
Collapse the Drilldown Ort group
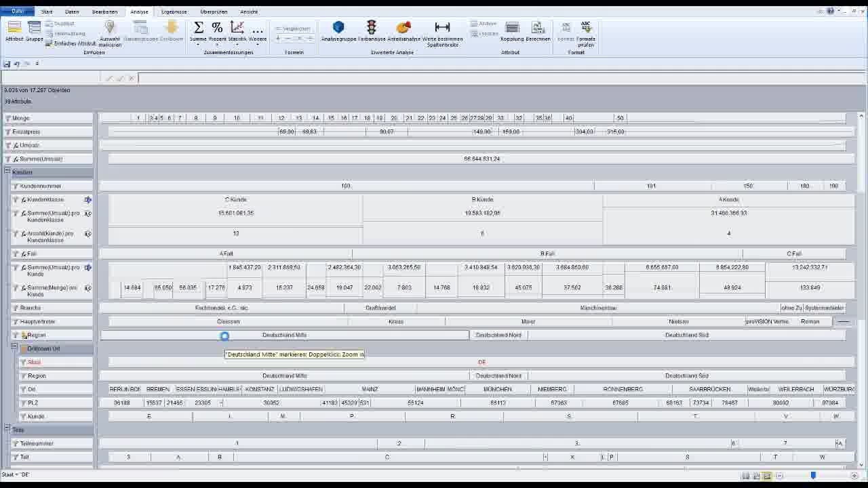point(14,346)
